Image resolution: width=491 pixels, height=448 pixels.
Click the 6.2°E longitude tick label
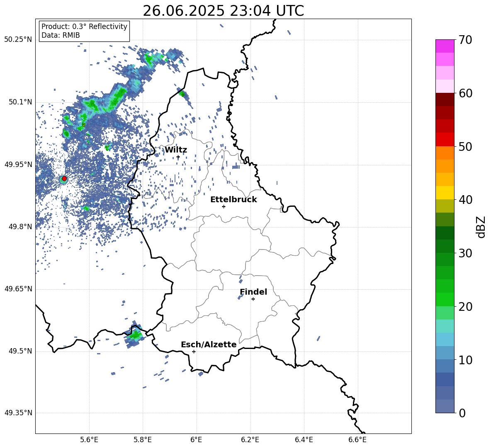[250, 440]
